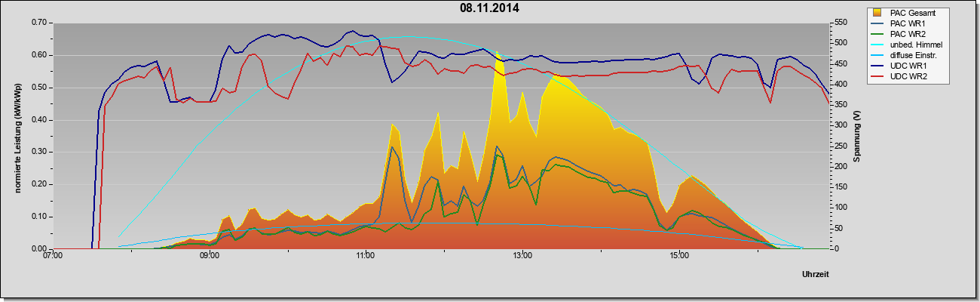Click the Uhrzeit axis title
The width and height of the screenshot is (980, 302).
point(816,274)
